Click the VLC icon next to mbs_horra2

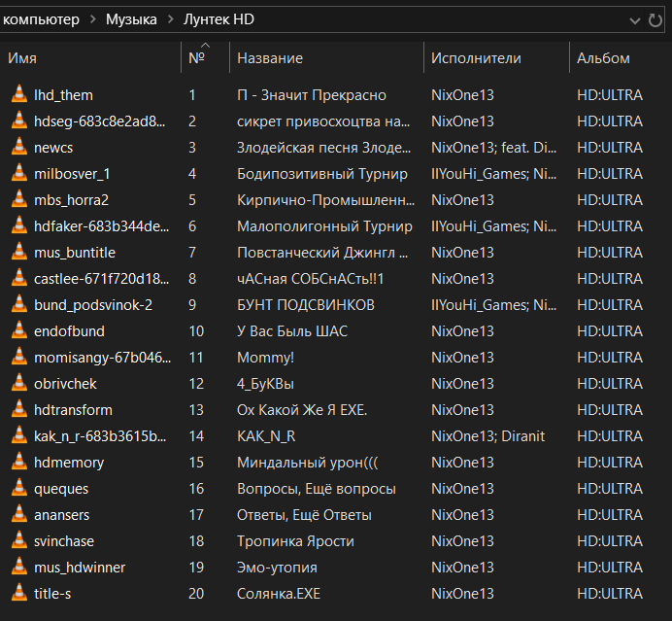(x=19, y=198)
